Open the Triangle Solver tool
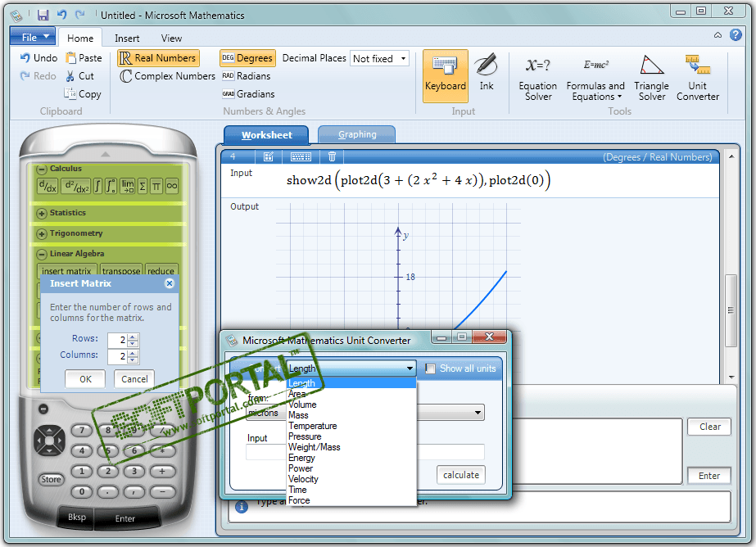This screenshot has width=756, height=547. (x=651, y=78)
